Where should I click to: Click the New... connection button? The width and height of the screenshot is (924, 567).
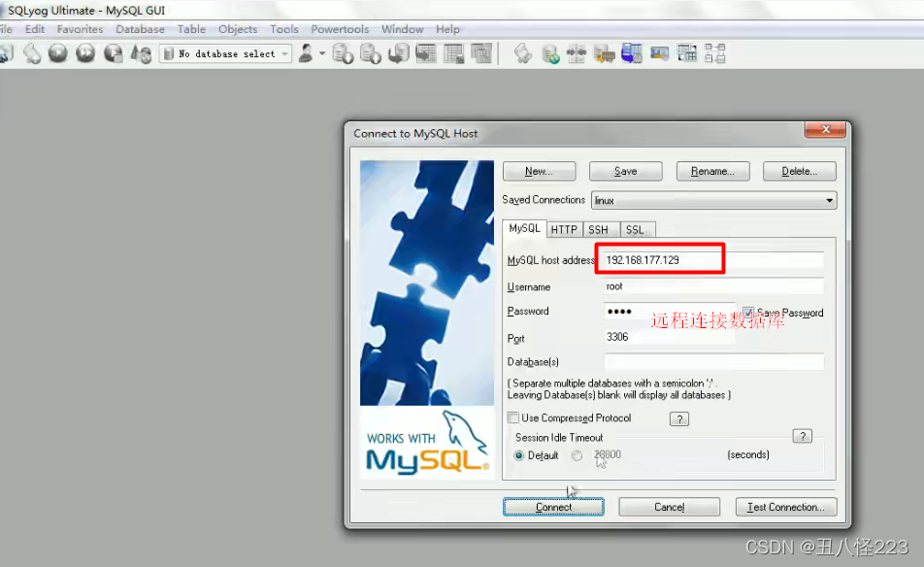pyautogui.click(x=539, y=172)
